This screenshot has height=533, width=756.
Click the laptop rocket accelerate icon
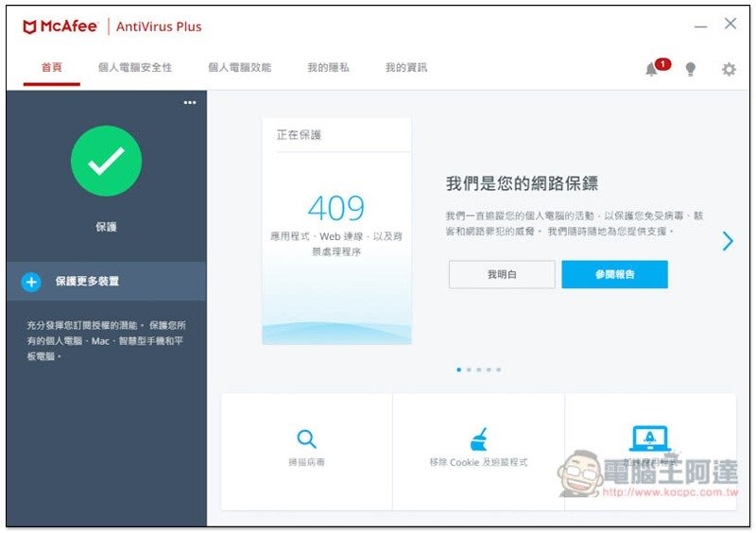point(650,438)
